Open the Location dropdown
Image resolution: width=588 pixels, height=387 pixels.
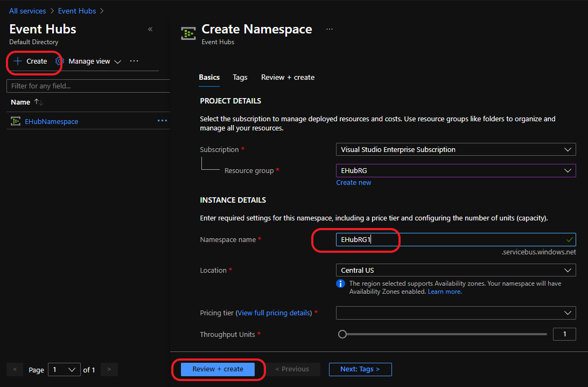(x=456, y=270)
